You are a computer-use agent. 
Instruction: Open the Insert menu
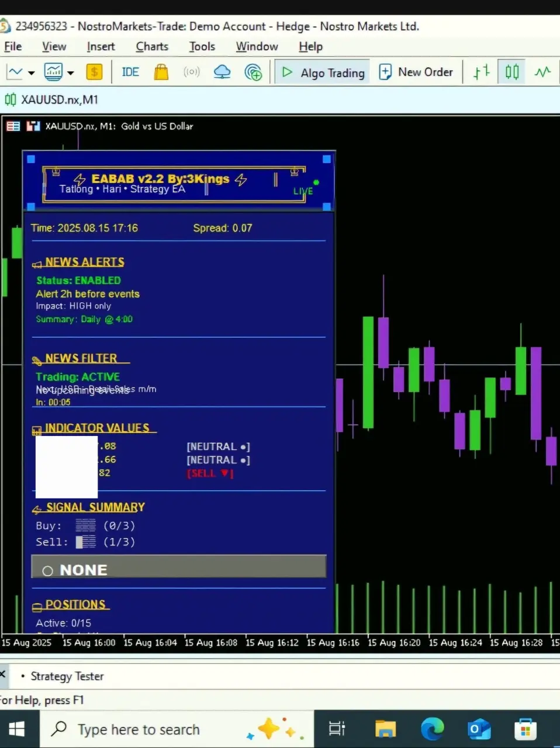[x=101, y=46]
